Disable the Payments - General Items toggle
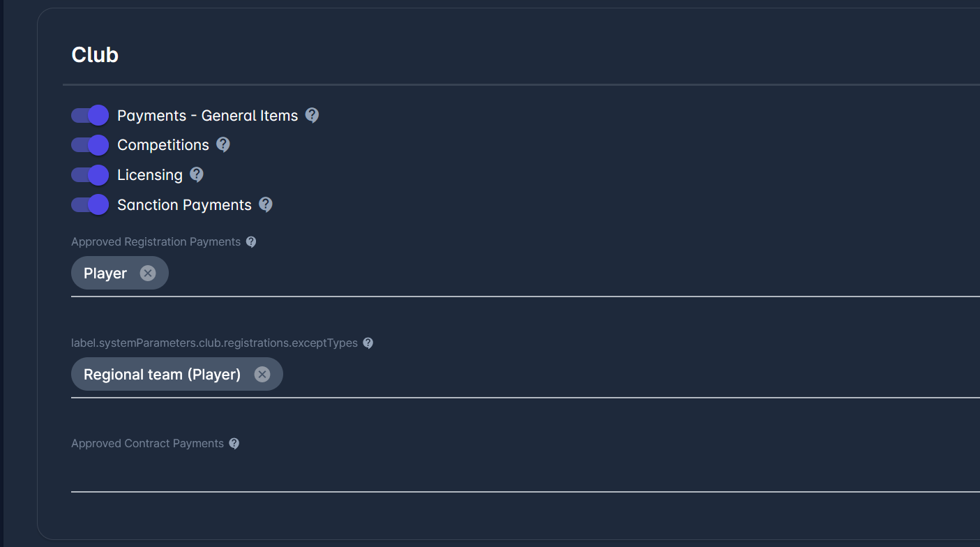 pos(89,114)
